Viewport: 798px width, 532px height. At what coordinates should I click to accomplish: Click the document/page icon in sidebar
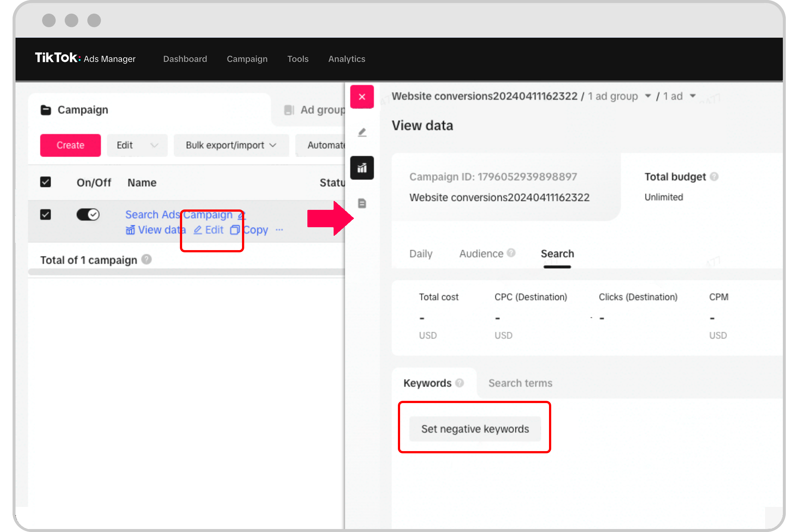pos(363,203)
